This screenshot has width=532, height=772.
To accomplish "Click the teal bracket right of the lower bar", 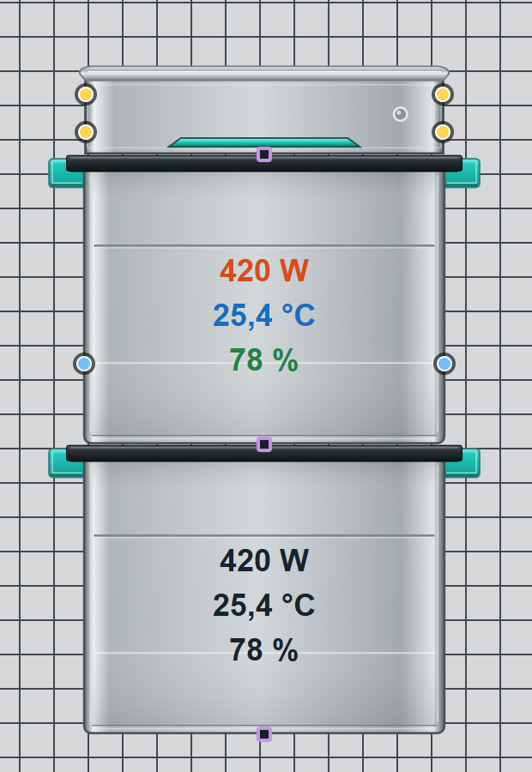I will [462, 463].
